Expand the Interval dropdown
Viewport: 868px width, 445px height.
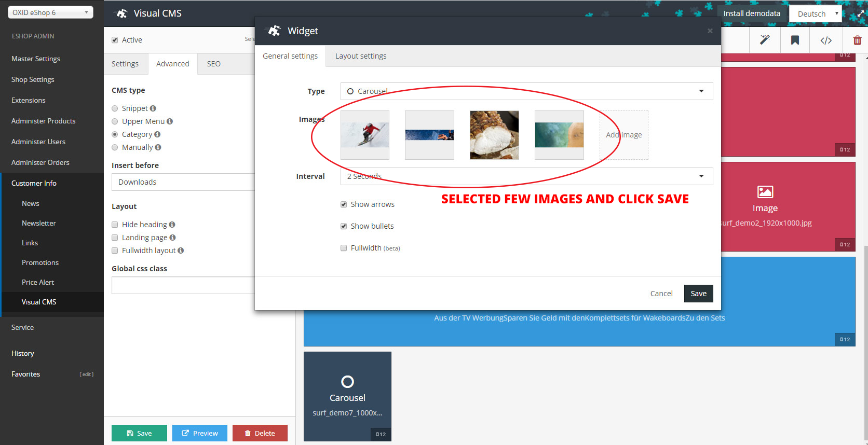[526, 176]
